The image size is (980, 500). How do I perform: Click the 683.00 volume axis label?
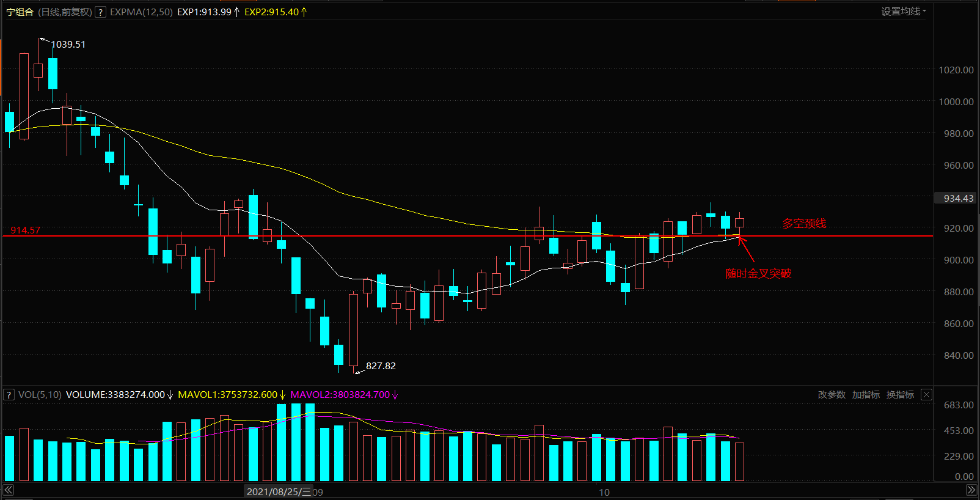(959, 405)
